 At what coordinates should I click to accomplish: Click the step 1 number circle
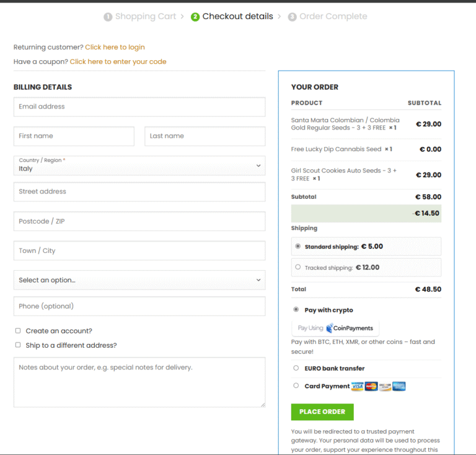[108, 17]
